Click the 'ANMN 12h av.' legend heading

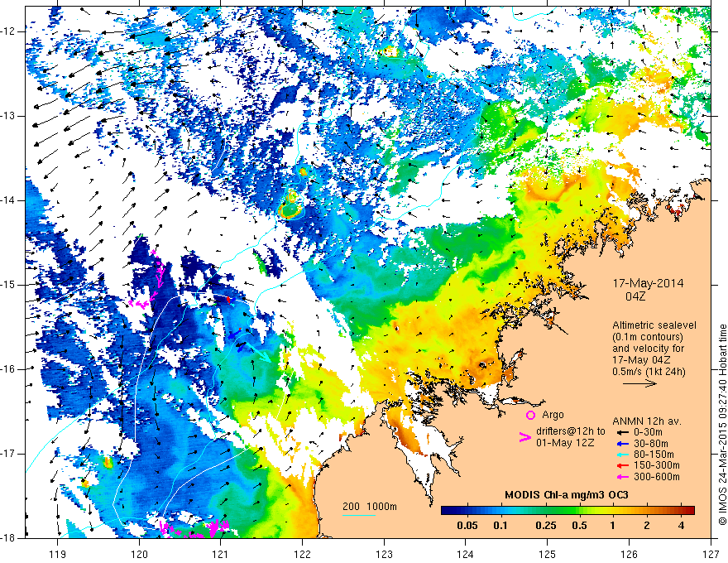click(x=647, y=421)
